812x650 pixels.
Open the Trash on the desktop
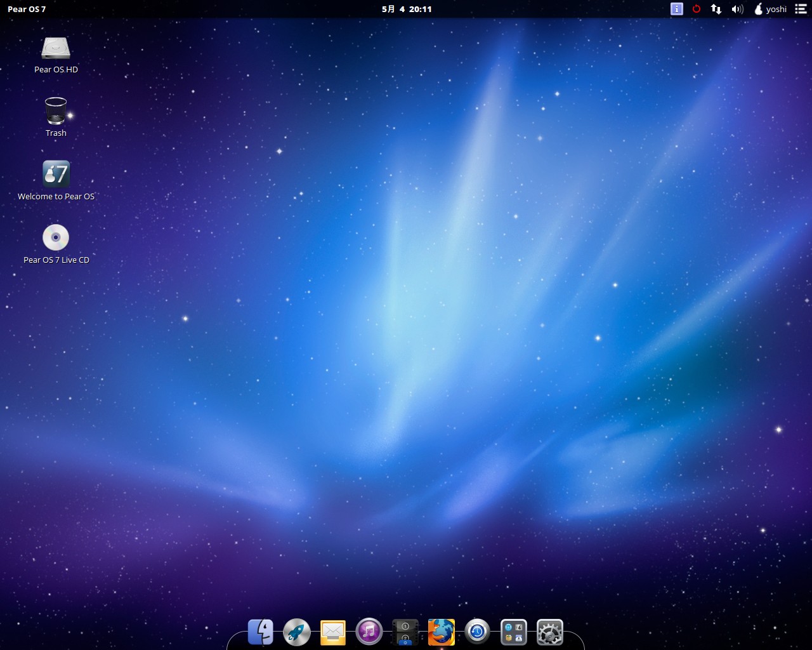[55, 111]
